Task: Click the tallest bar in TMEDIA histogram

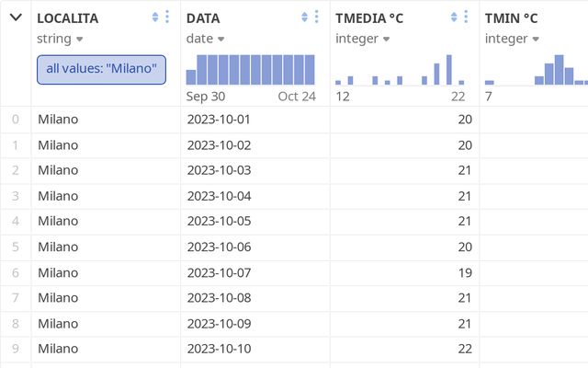Action: pyautogui.click(x=449, y=70)
